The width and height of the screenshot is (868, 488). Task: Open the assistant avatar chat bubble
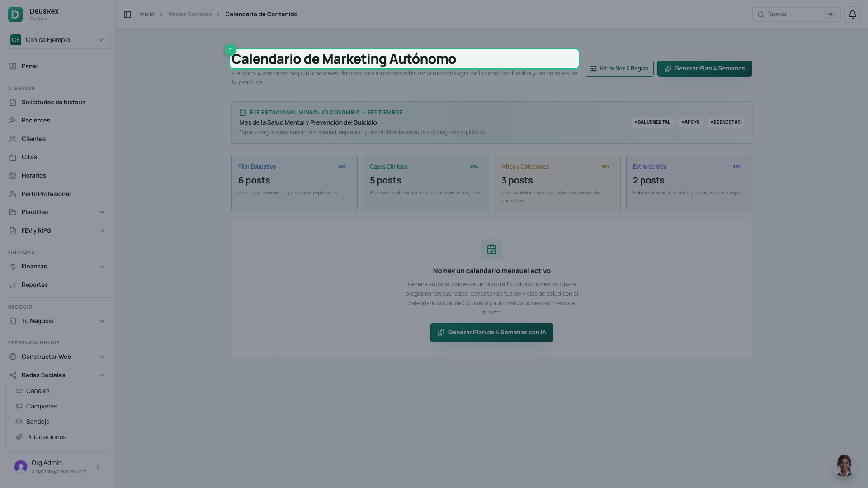point(844,465)
